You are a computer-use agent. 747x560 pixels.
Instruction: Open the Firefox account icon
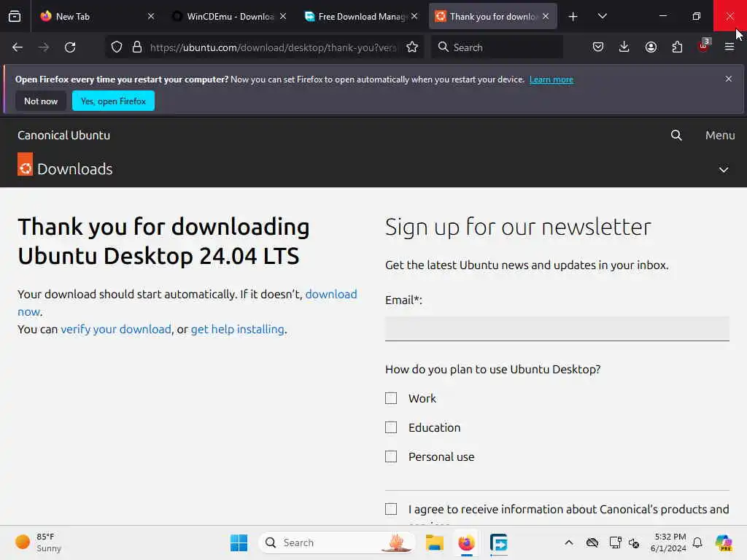click(651, 47)
